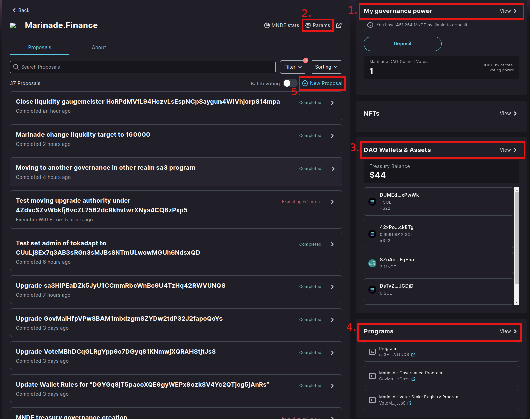
Task: Open chevron of Moving to another governance proposal
Action: 333,169
